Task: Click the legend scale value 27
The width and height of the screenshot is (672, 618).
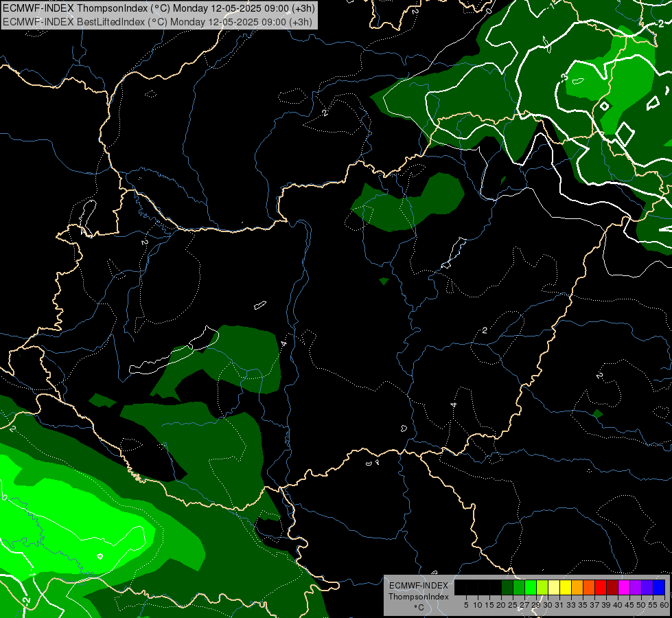Action: (524, 605)
